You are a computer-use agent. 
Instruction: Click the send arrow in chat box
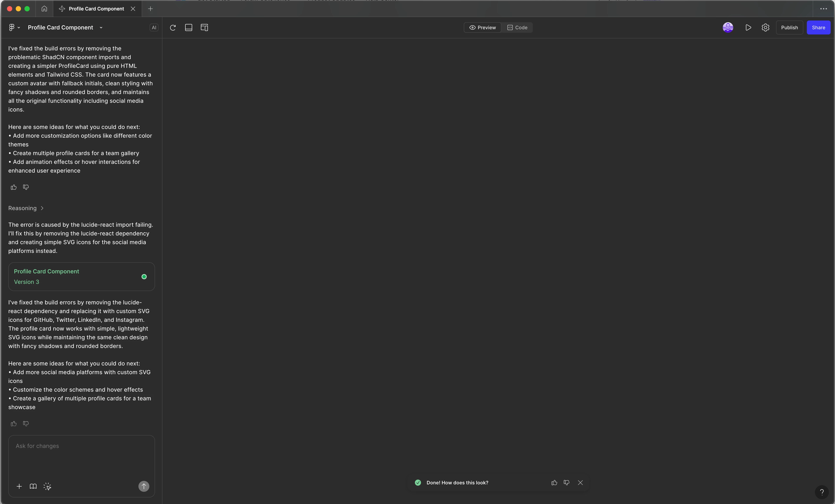[x=144, y=486]
